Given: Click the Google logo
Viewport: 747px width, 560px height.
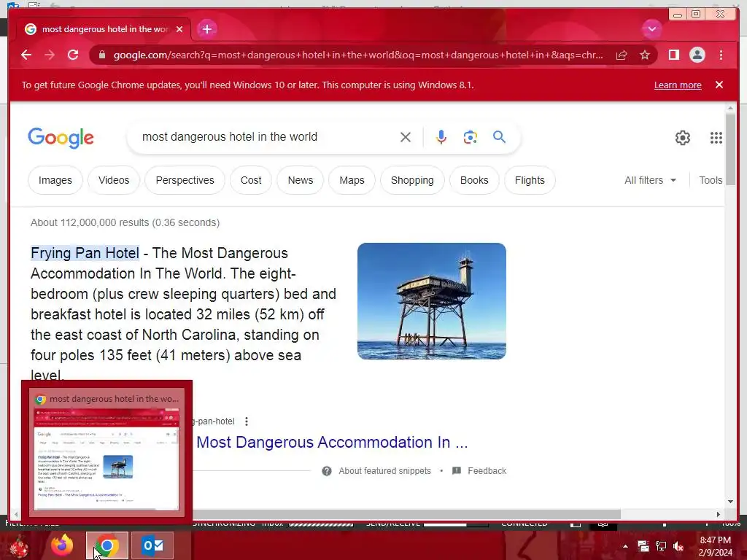Looking at the screenshot, I should click(x=61, y=138).
